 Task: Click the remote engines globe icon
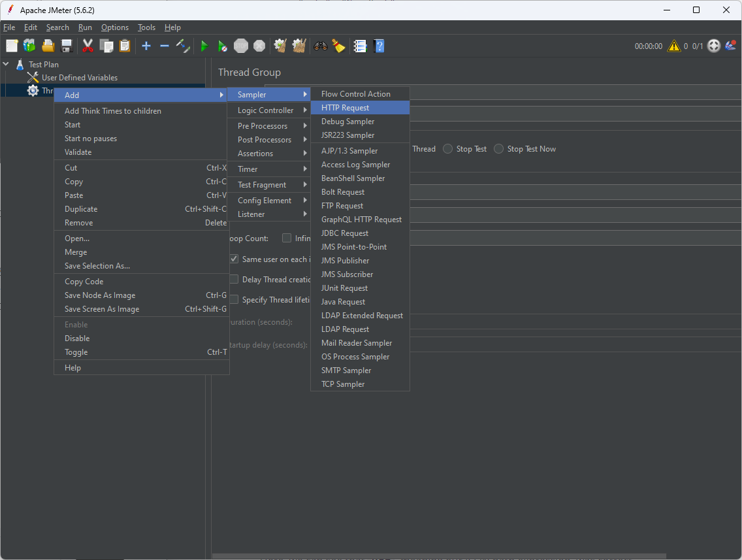coord(714,46)
